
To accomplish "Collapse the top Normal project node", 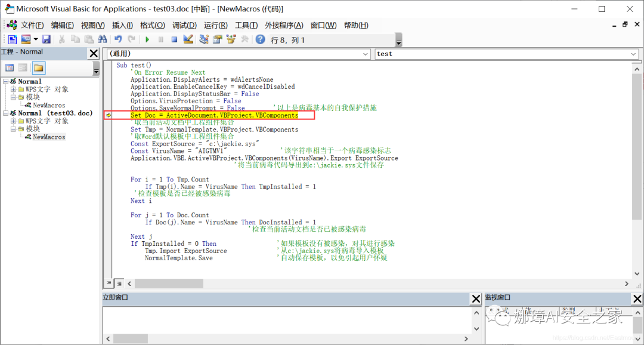I will point(5,81).
